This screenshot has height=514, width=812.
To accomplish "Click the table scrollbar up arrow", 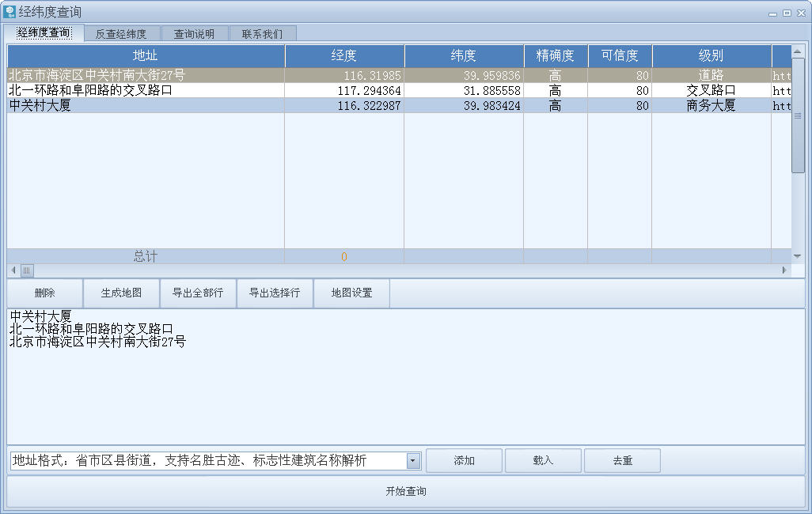I will pos(798,51).
